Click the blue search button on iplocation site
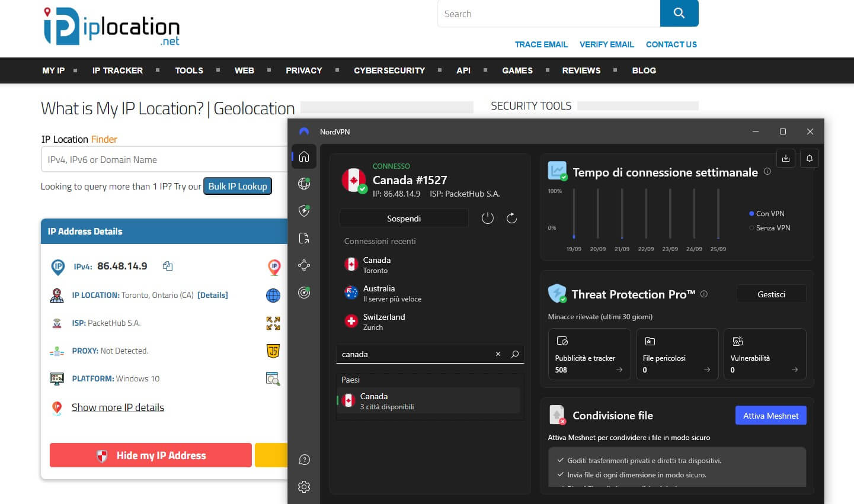Screen dimensions: 854x504 click(679, 13)
